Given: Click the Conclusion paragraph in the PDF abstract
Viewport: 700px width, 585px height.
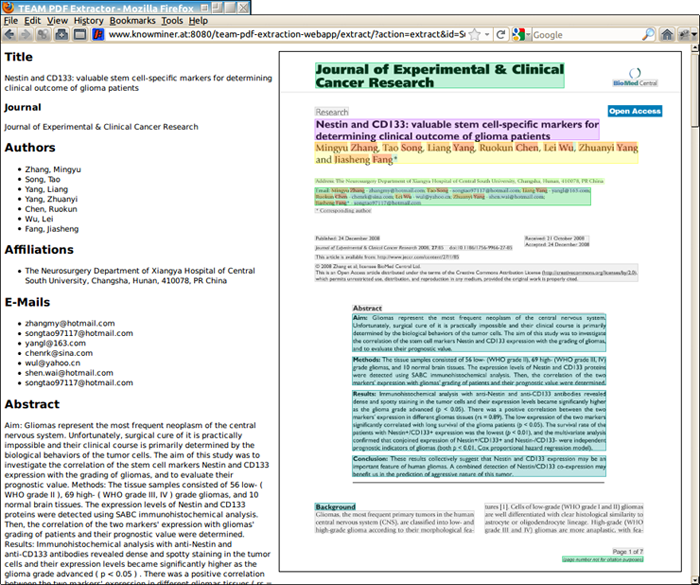Looking at the screenshot, I should coord(479,466).
